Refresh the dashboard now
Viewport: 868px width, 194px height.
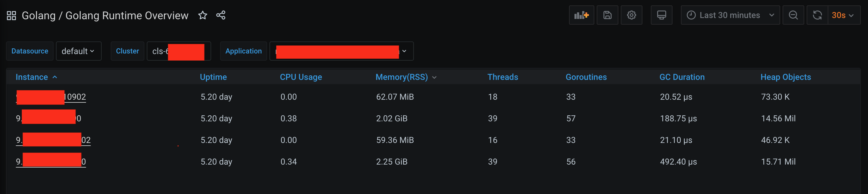pos(817,15)
